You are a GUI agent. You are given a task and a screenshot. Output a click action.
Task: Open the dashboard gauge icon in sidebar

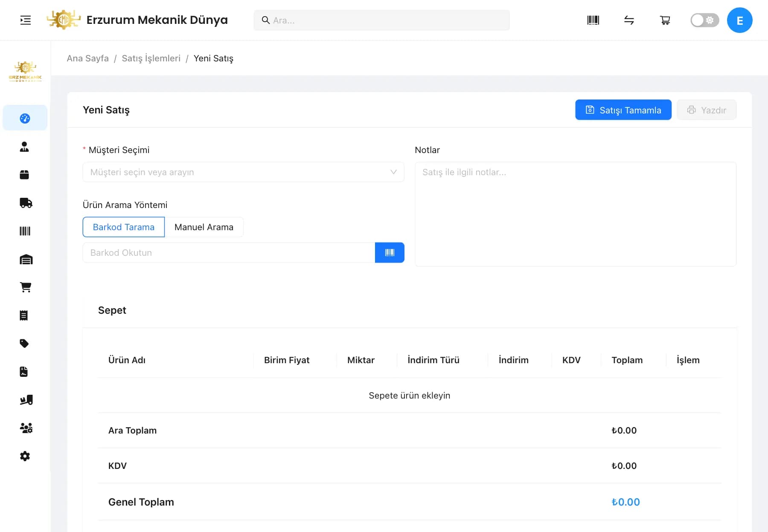[x=25, y=118]
